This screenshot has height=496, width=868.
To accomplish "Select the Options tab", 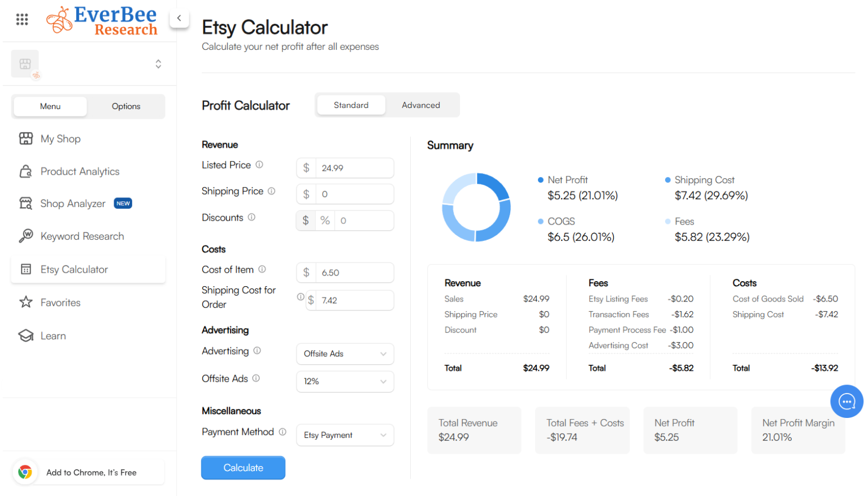I will point(125,106).
